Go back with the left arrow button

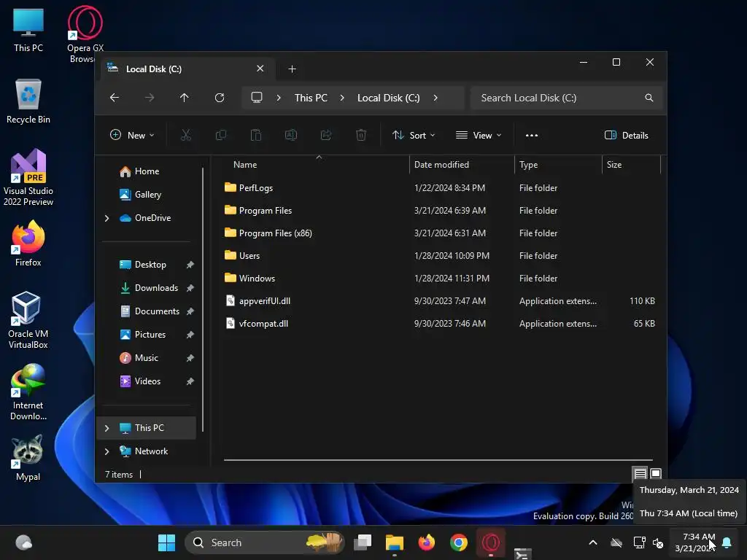pyautogui.click(x=115, y=98)
